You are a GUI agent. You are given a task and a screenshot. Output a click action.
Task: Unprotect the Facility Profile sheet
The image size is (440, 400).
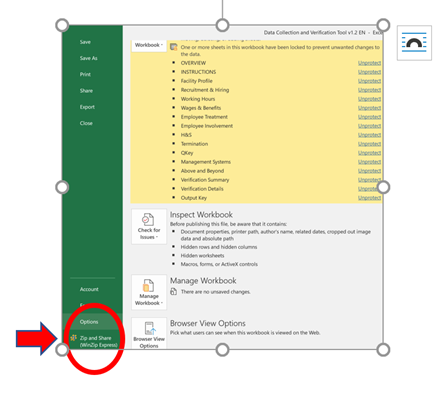(x=369, y=81)
